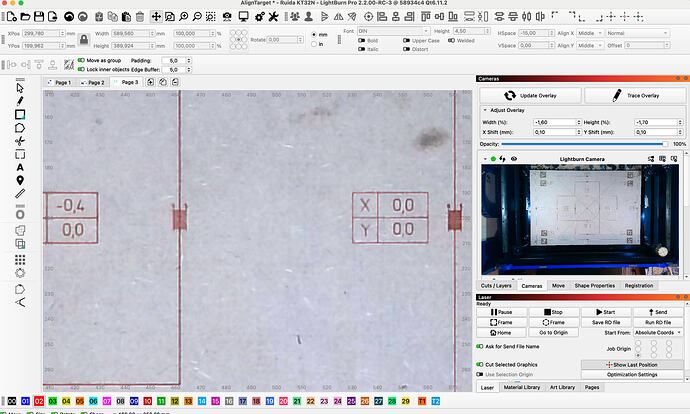The height and width of the screenshot is (414, 690).
Task: Click the XPos input field
Action: pos(43,33)
